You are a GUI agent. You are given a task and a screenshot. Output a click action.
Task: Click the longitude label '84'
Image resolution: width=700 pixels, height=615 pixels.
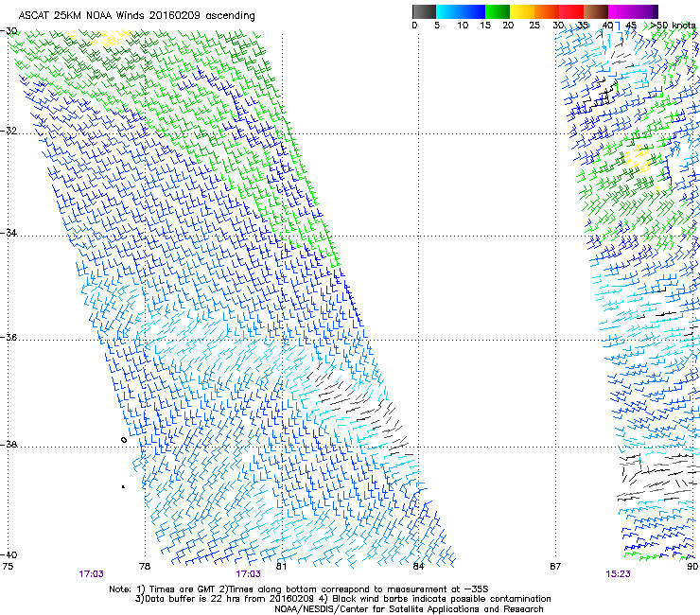tap(418, 567)
